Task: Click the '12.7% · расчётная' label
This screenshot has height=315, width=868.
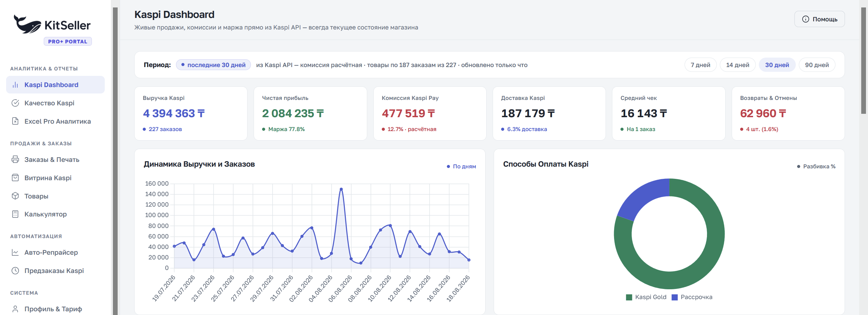Action: pos(412,129)
